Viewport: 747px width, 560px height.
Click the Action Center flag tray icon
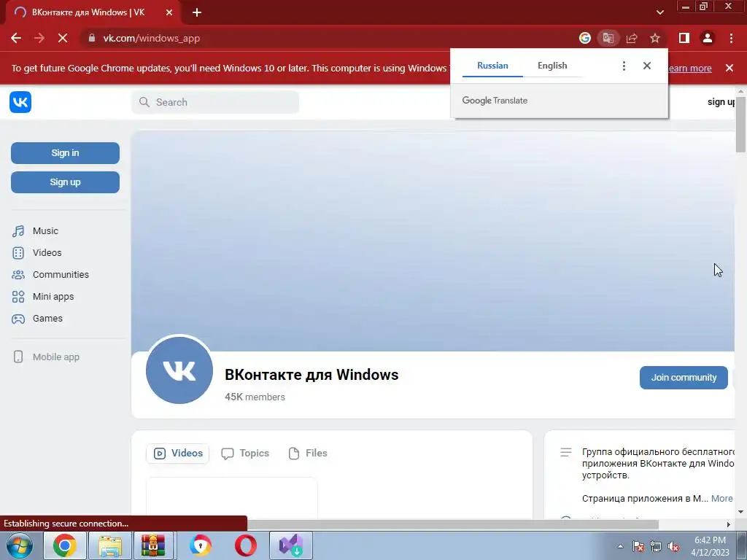(638, 547)
